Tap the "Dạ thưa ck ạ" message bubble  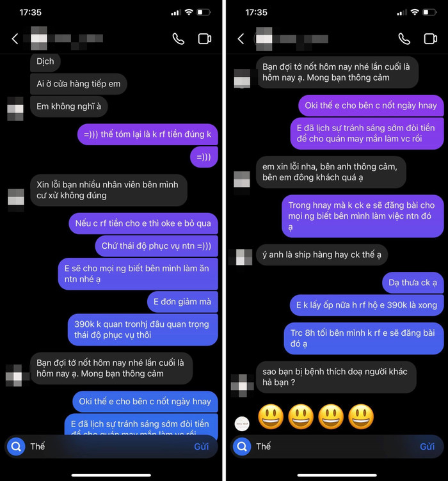(413, 283)
